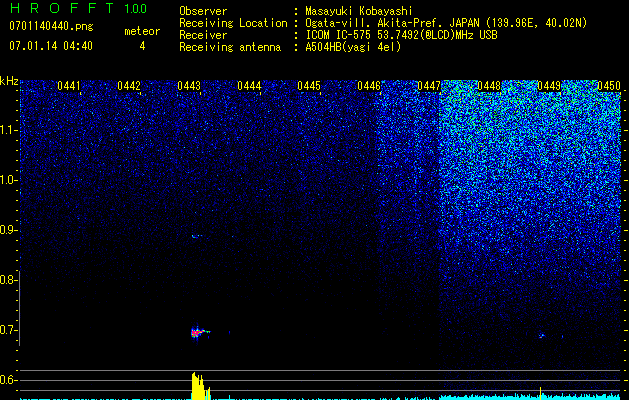
Task: Click the 0447 time marker
Action: pos(429,86)
